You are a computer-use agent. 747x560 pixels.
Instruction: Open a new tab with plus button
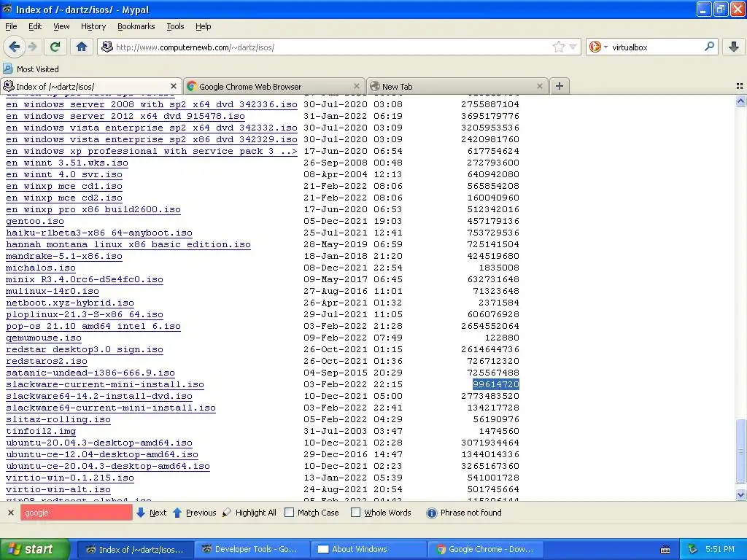click(560, 86)
